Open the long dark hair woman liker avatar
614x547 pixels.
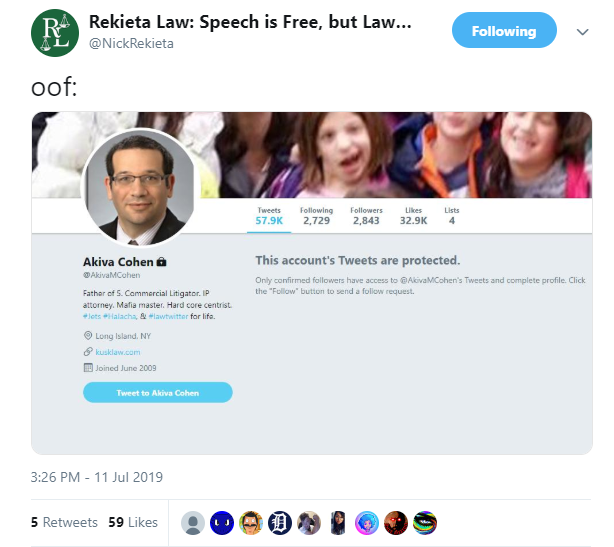338,523
